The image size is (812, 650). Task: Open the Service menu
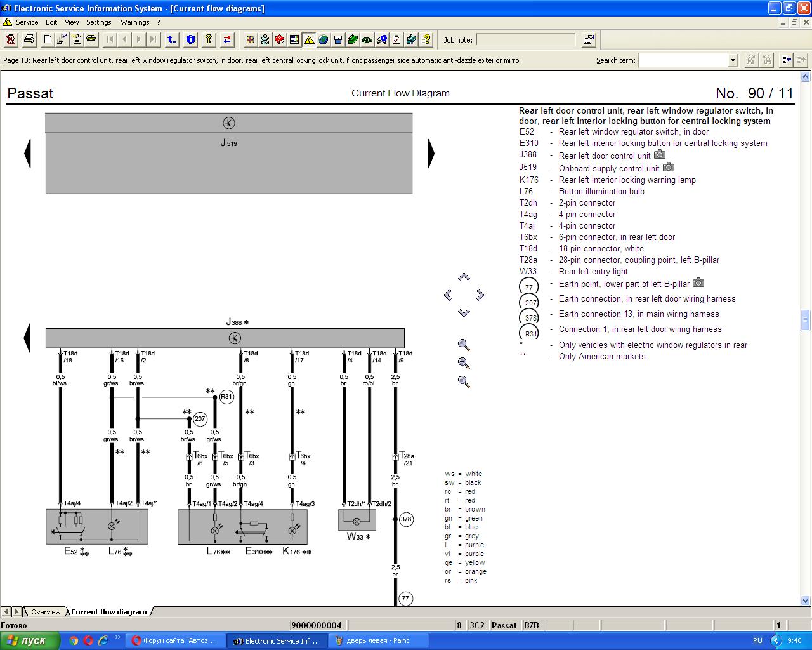[27, 22]
